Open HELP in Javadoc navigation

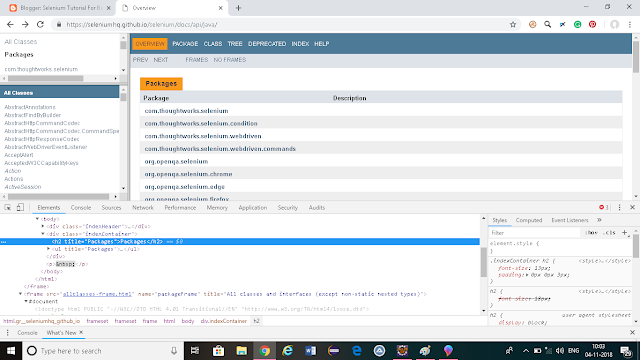322,44
